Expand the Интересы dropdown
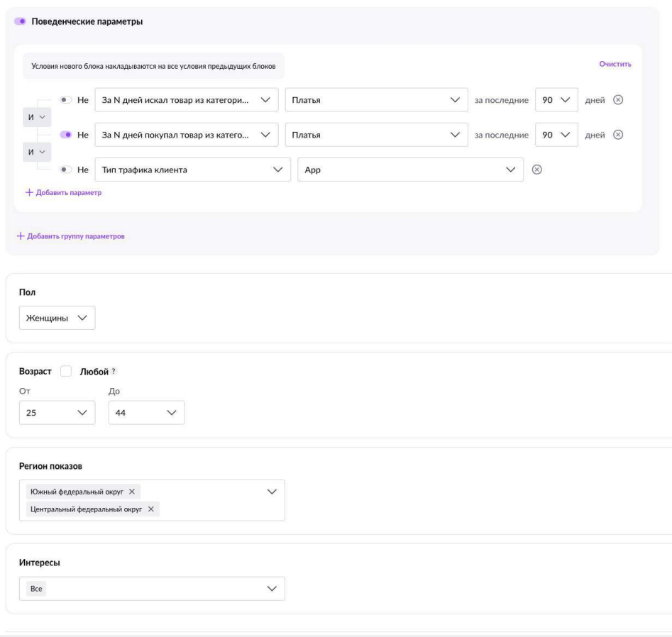Screen dimensions: 672x637 [x=152, y=589]
